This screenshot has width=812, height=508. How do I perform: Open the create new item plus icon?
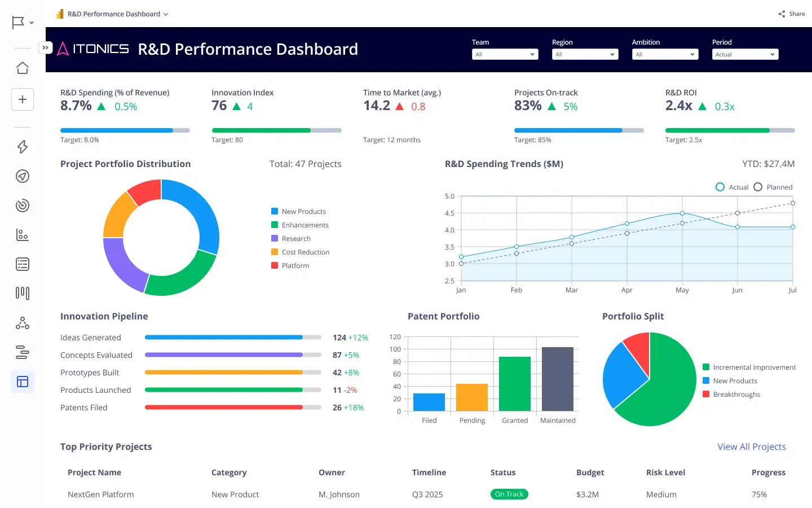coord(23,99)
